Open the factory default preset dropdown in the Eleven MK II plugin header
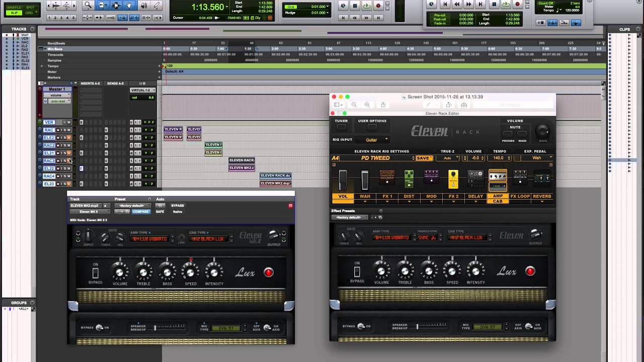The height and width of the screenshot is (362, 644). (134, 206)
